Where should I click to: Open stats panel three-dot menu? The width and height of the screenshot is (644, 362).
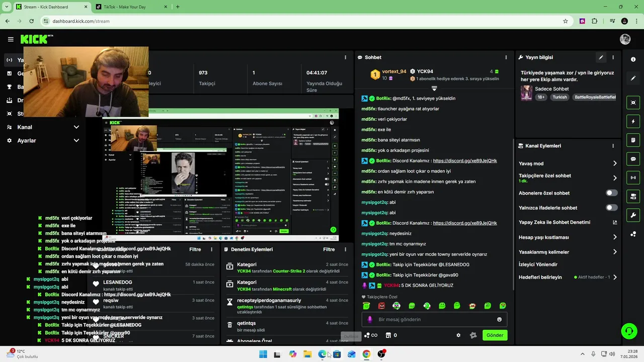pyautogui.click(x=345, y=57)
